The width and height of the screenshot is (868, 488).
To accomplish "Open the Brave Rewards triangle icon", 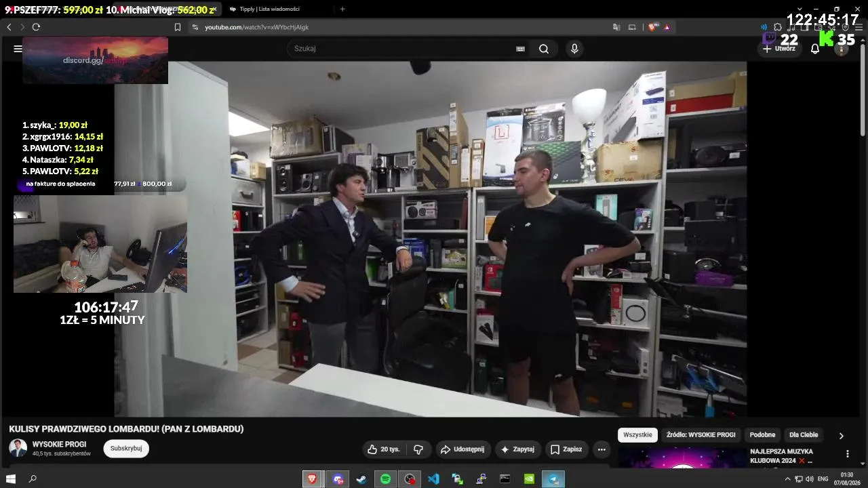I will pyautogui.click(x=667, y=27).
